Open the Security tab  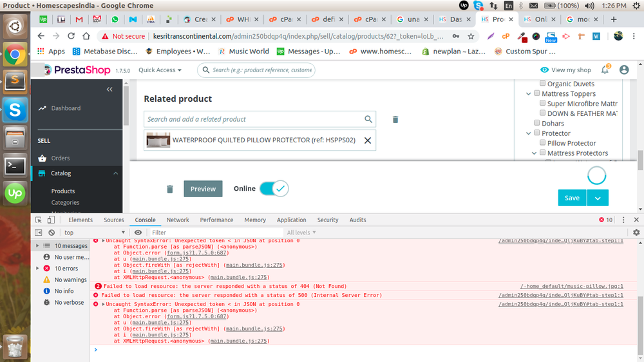point(328,220)
